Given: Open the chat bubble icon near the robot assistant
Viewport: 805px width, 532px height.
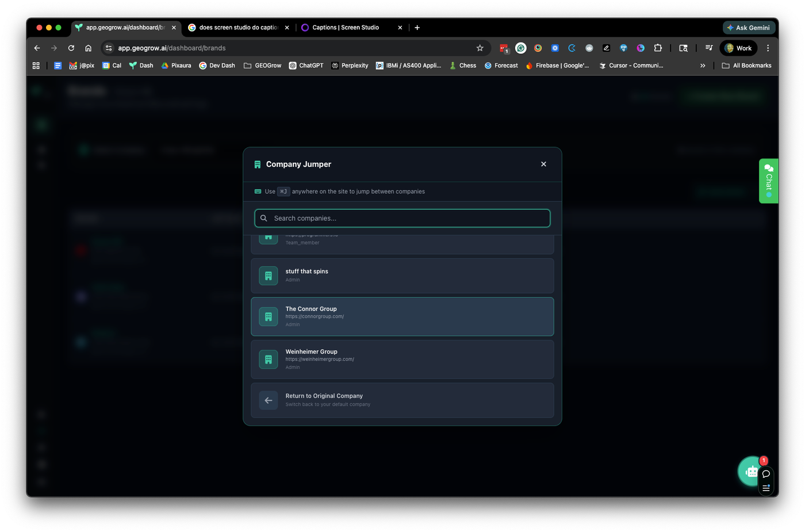Looking at the screenshot, I should [766, 474].
